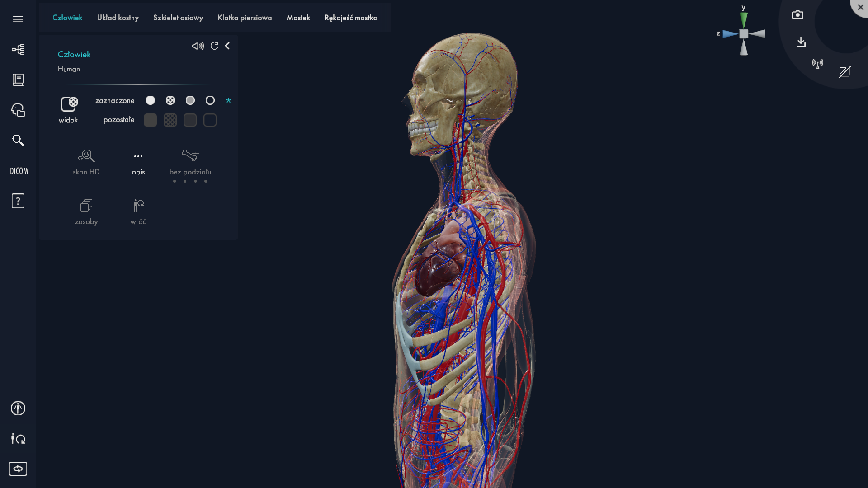Go to the Mostek breadcrumb
The image size is (868, 488).
point(298,18)
